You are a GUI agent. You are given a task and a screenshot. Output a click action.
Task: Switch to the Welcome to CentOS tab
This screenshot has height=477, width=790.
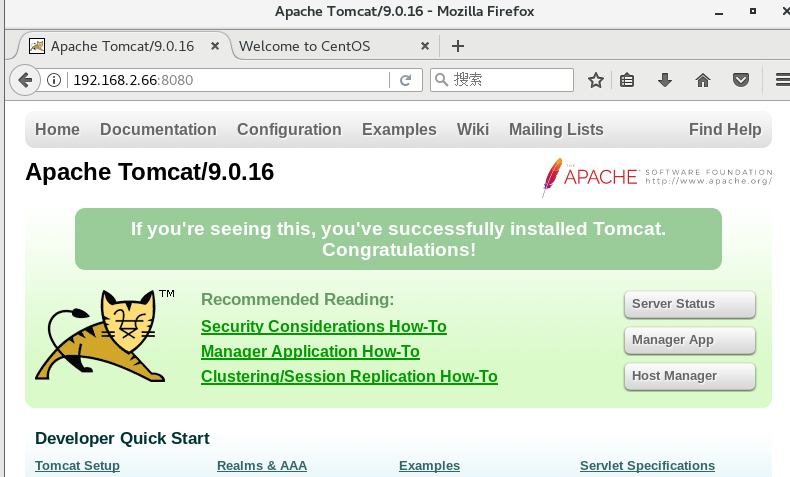click(304, 46)
